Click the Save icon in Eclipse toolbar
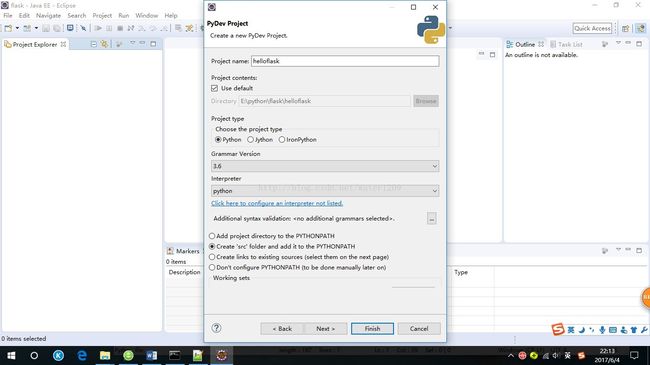The image size is (650, 365). (46, 28)
